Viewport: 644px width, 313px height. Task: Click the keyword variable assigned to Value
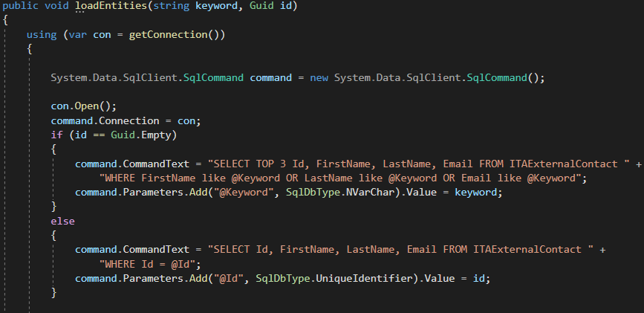point(475,193)
